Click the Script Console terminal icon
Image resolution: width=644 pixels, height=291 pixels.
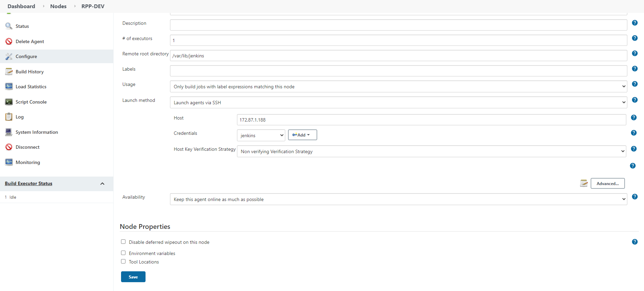tap(9, 102)
